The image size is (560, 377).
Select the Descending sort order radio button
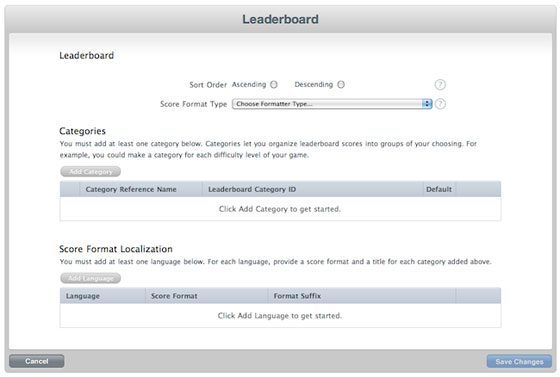(x=341, y=85)
